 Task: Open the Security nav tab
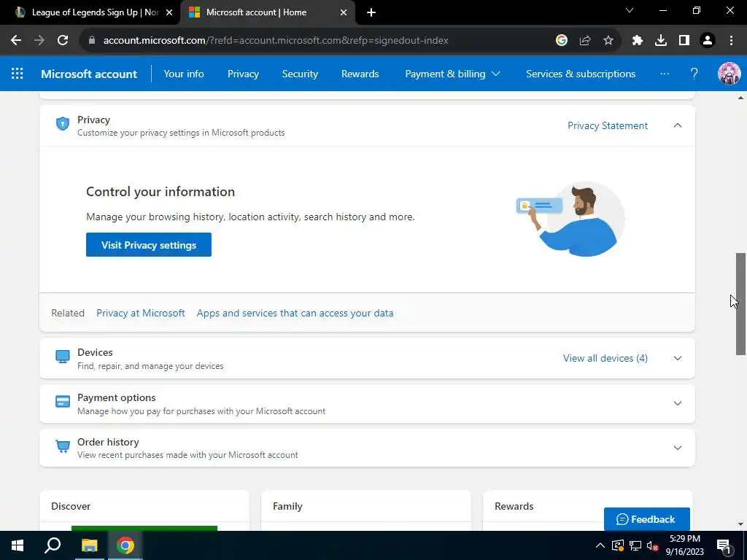pyautogui.click(x=300, y=74)
